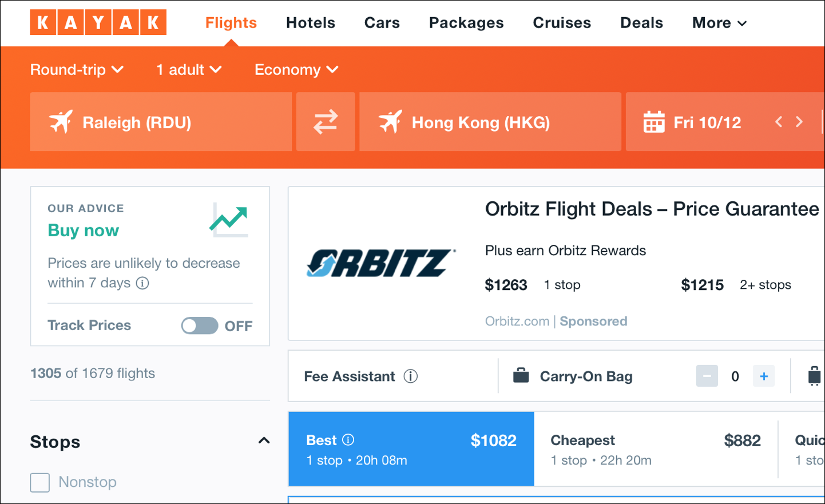Select the Cheapest $882 sort option
Screen dimensions: 825x504
(656, 450)
